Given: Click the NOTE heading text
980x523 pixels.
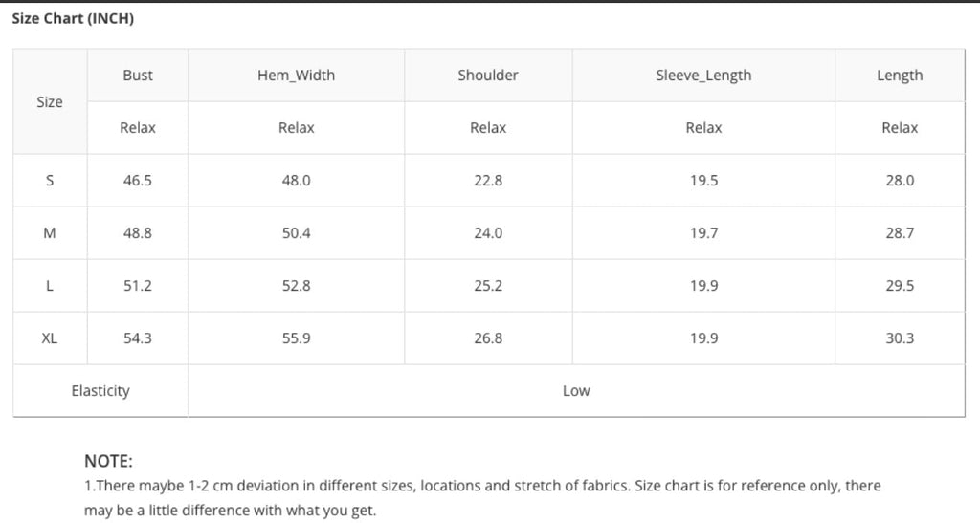Looking at the screenshot, I should (x=108, y=461).
